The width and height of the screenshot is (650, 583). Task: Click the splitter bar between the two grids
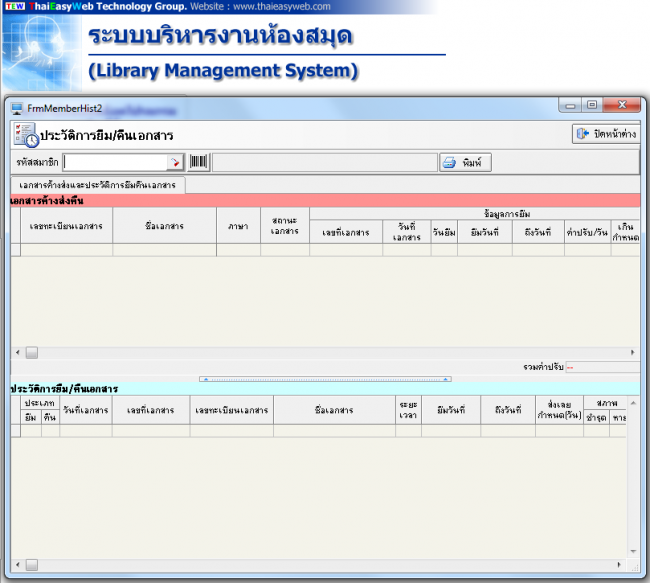[x=325, y=379]
